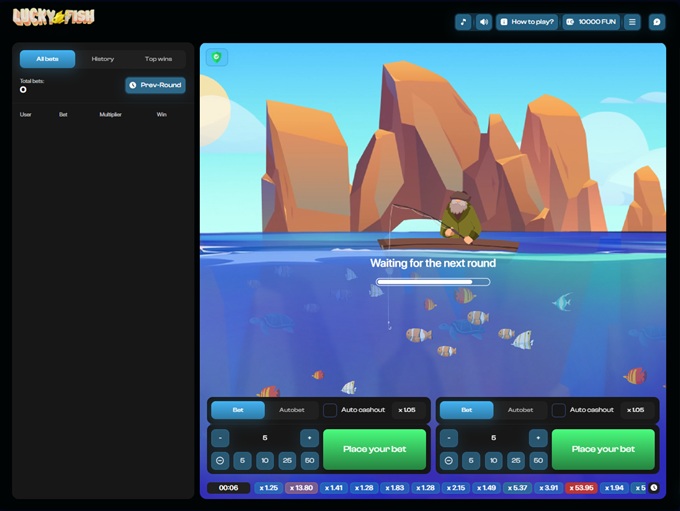
Task: Switch to the History tab
Action: [103, 59]
